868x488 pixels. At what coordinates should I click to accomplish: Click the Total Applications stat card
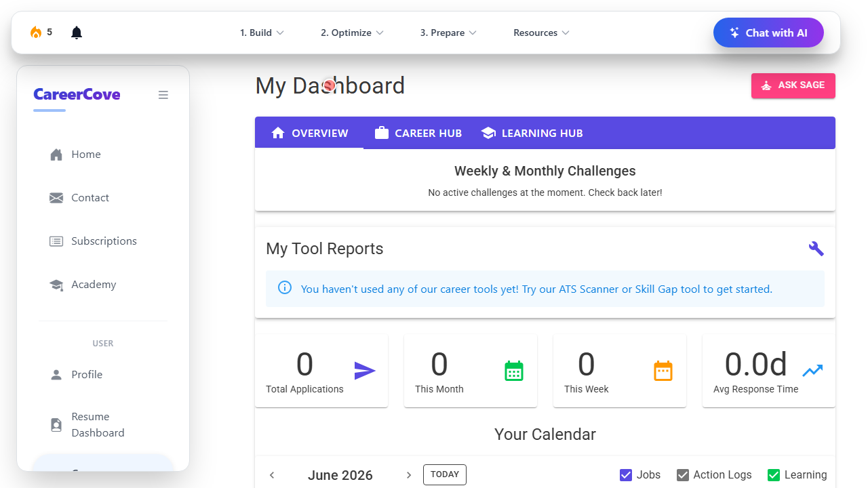(321, 371)
